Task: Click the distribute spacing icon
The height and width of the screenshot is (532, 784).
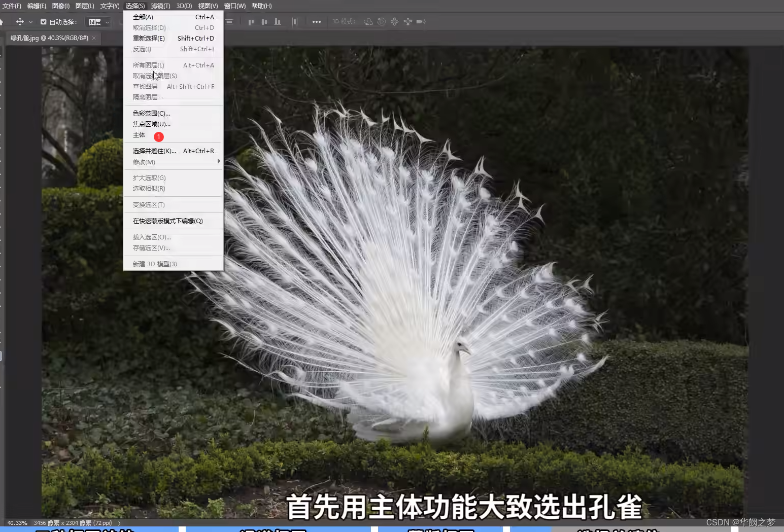Action: click(x=294, y=22)
